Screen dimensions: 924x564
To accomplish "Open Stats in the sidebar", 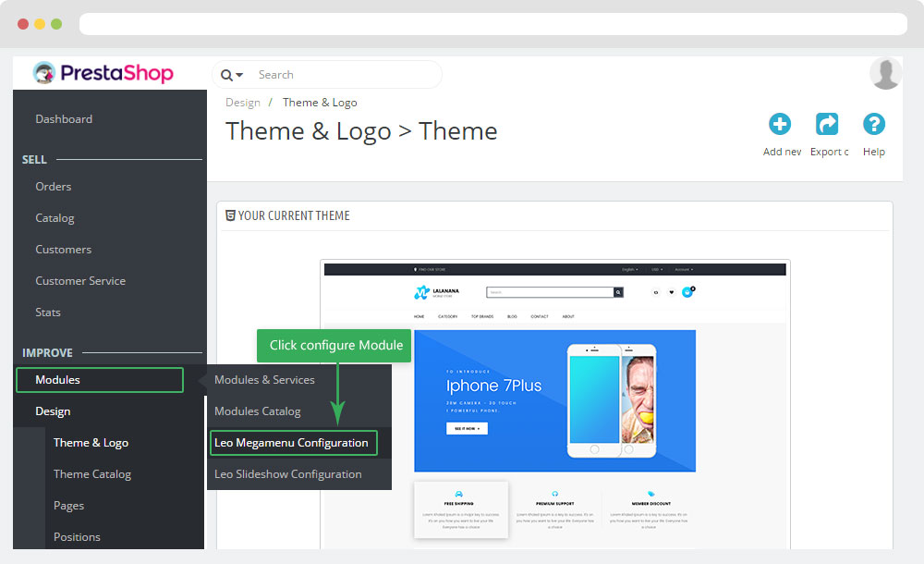I will (48, 313).
